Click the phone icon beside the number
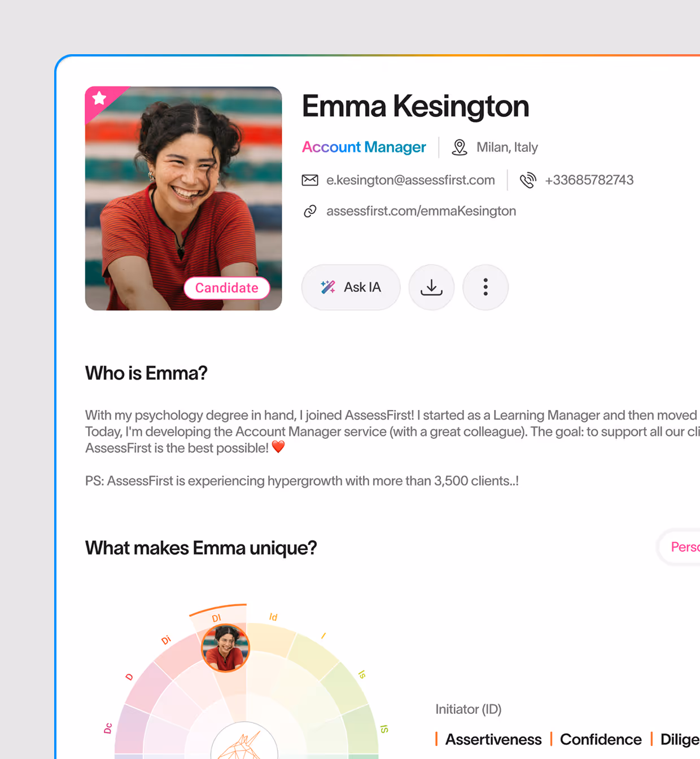The image size is (700, 759). coord(528,180)
